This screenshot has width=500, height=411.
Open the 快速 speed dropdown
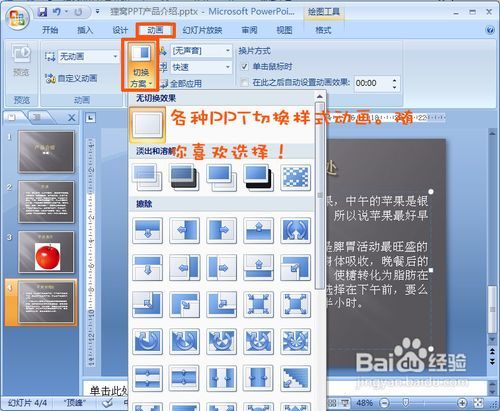click(x=228, y=67)
